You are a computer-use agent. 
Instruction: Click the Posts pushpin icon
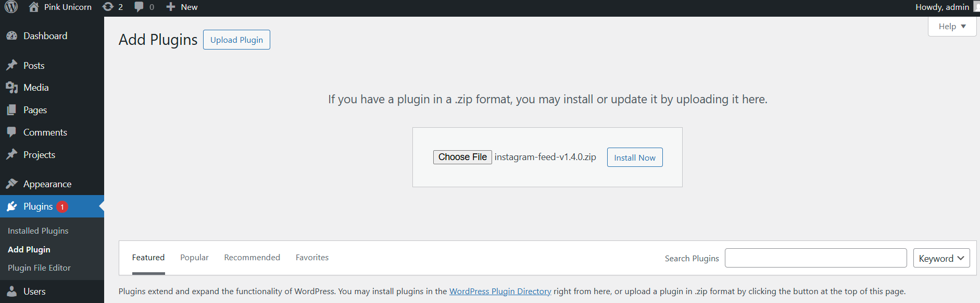pos(11,66)
